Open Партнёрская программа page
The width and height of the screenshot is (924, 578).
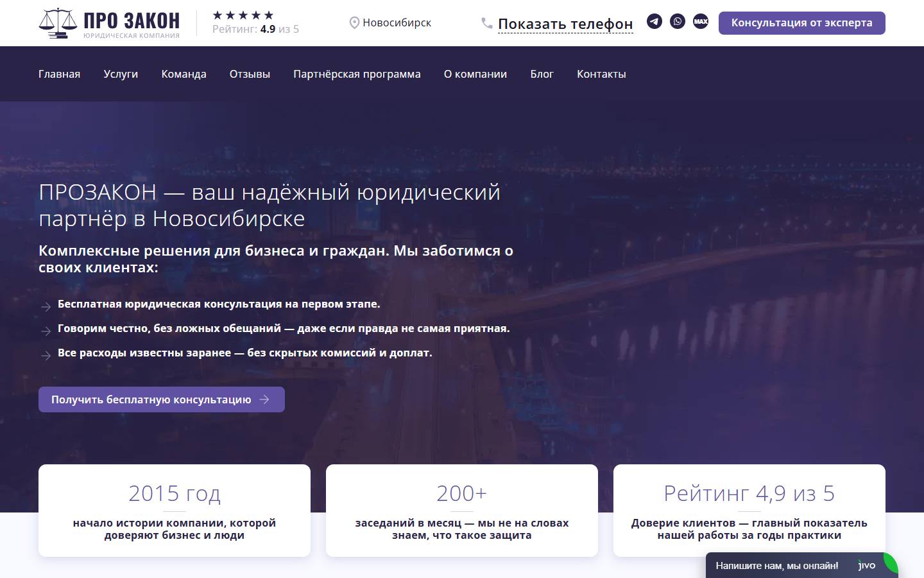point(357,74)
